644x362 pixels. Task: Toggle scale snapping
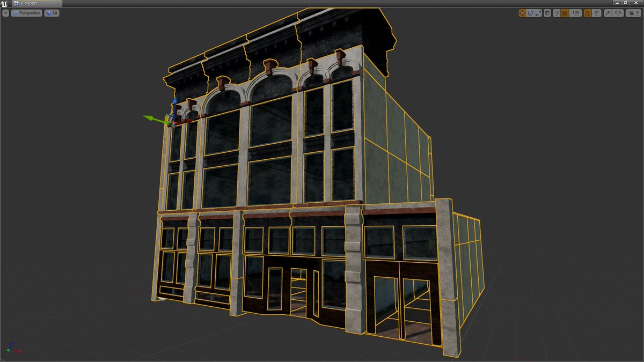coord(607,13)
